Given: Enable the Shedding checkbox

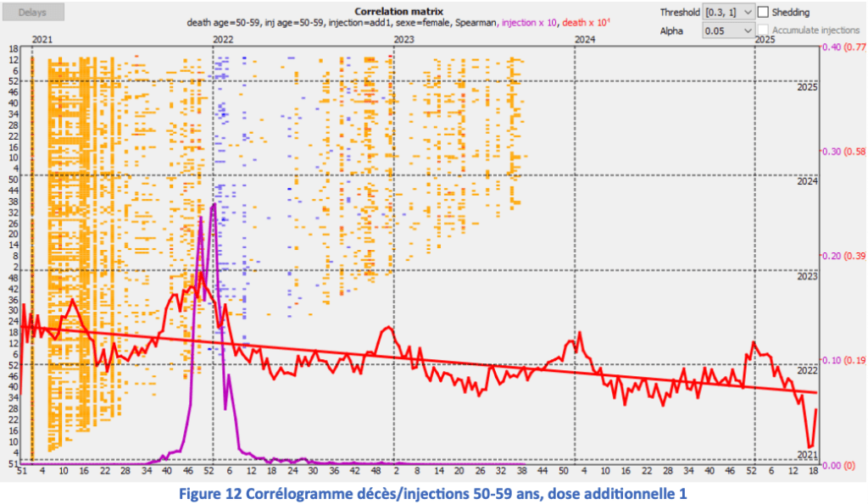Looking at the screenshot, I should tap(763, 13).
